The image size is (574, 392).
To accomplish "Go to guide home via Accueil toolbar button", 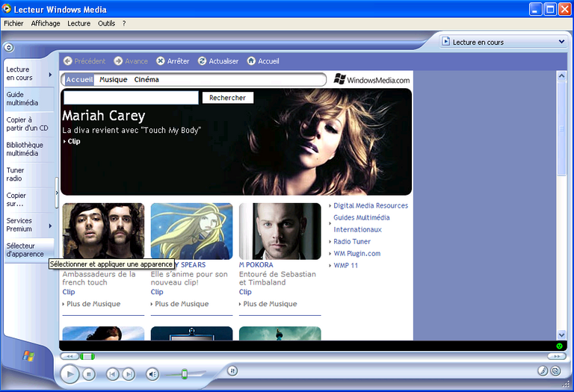I will [263, 61].
